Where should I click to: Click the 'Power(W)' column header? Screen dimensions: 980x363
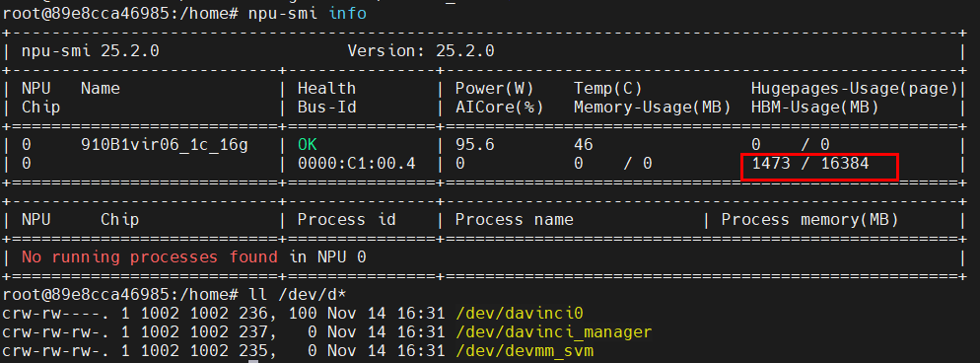[x=494, y=88]
